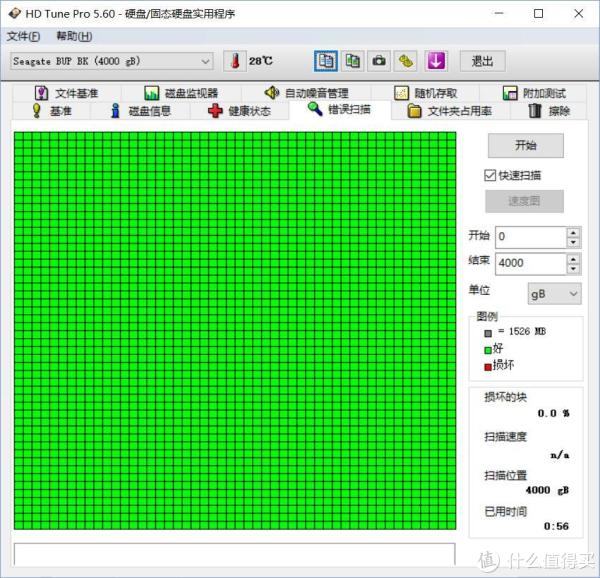Close the HD Tune Pro window
This screenshot has height=578, width=600.
tap(579, 14)
